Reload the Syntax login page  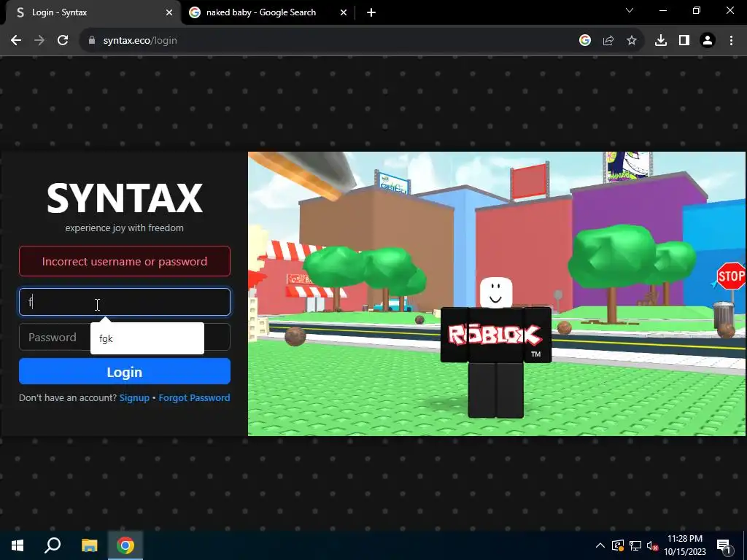[x=63, y=41]
